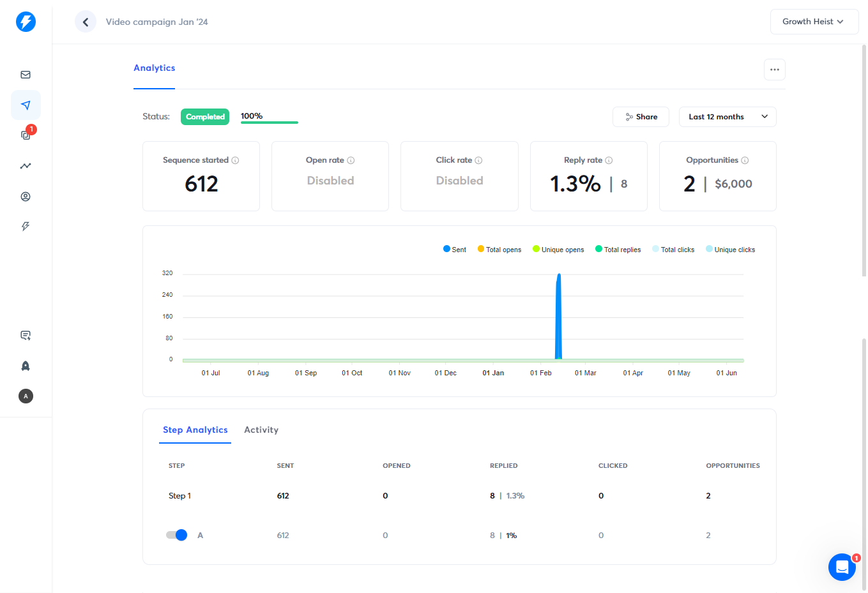
Task: Open the analytics trend-line sidebar icon
Action: point(26,166)
